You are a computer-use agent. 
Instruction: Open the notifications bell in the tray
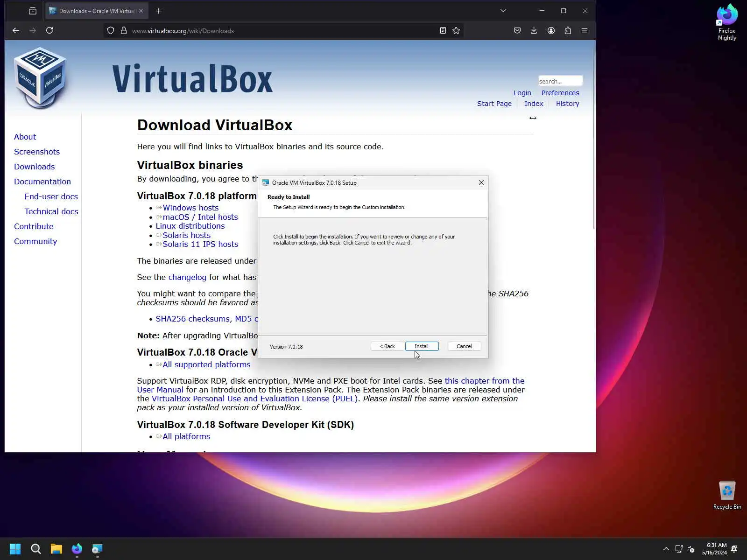coord(734,549)
